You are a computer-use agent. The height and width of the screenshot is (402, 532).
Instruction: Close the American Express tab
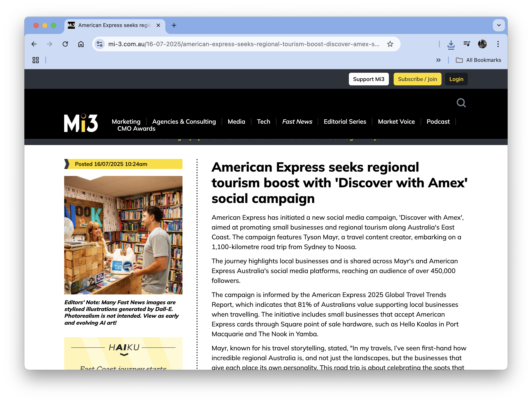158,25
